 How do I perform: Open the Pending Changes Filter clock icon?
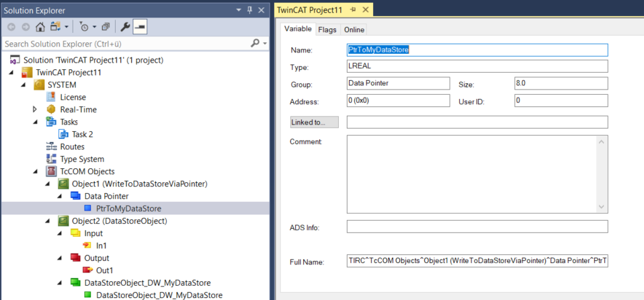(84, 27)
